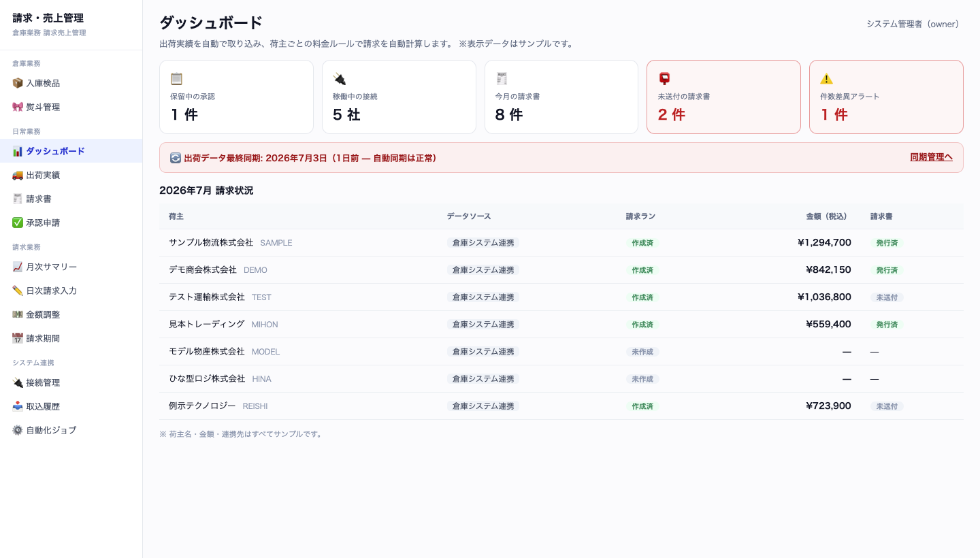Open the 今月の請求書 8 件 card
The image size is (980, 558).
point(561,97)
